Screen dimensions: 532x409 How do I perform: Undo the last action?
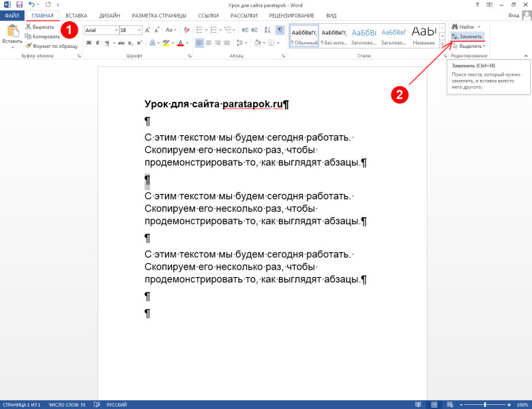pyautogui.click(x=31, y=5)
